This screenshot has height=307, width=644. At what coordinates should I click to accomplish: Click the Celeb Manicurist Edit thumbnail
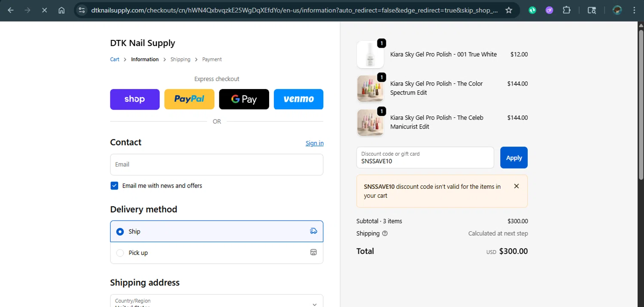[x=370, y=123]
